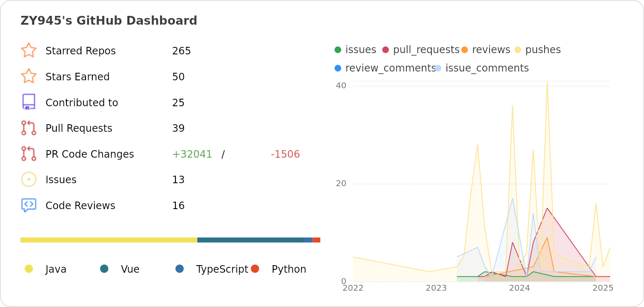This screenshot has width=644, height=307.
Task: Click the pull_requests red peak in 2024
Action: (547, 208)
